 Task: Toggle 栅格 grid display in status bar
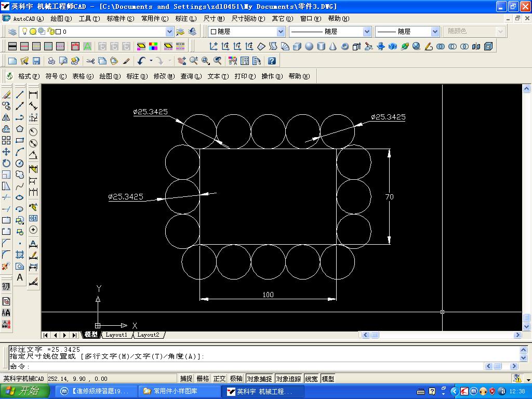click(x=203, y=379)
